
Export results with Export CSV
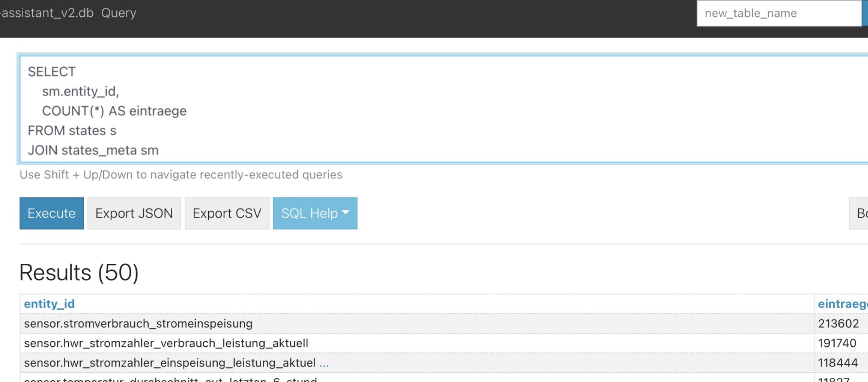click(x=227, y=213)
